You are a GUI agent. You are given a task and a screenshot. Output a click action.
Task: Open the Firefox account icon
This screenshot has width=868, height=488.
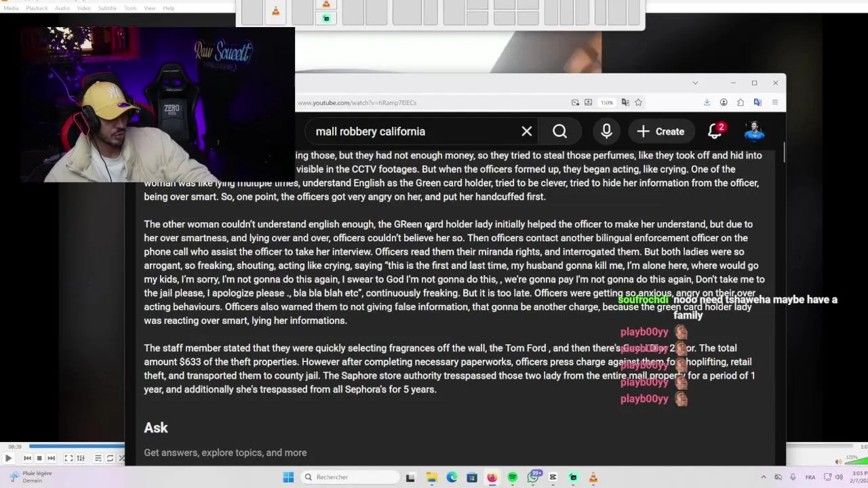pos(724,102)
